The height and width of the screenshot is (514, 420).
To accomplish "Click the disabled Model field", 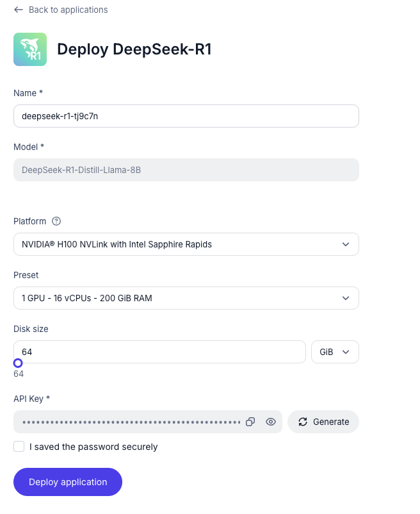I will (x=186, y=170).
